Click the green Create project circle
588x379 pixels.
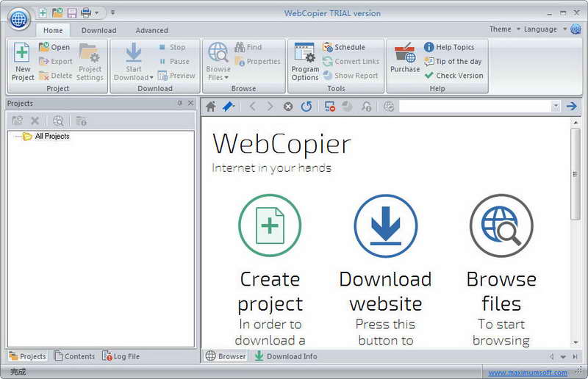[270, 225]
